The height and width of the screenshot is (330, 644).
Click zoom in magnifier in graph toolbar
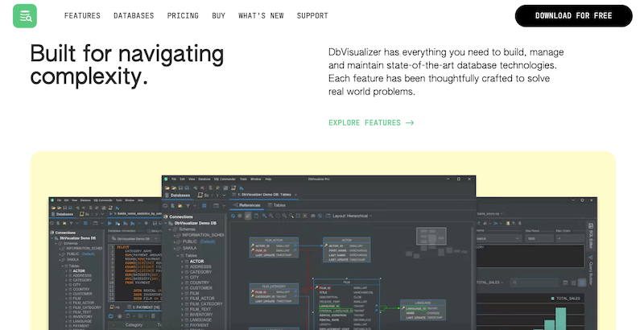point(264,216)
